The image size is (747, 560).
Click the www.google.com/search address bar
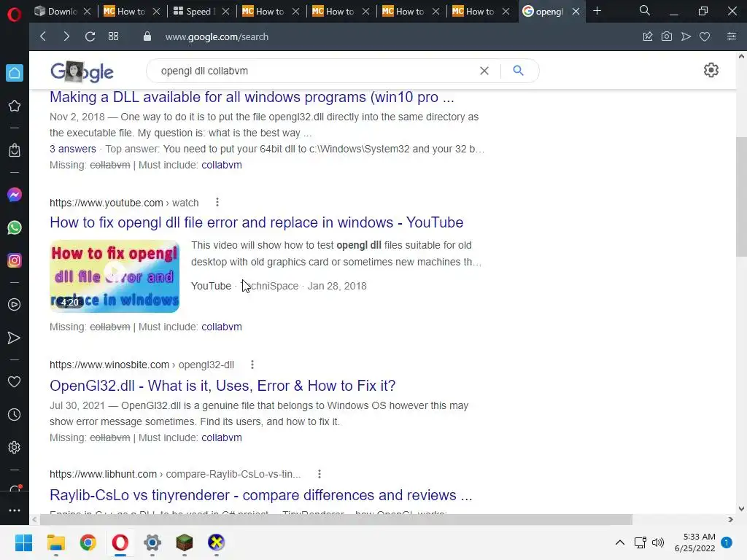point(217,36)
